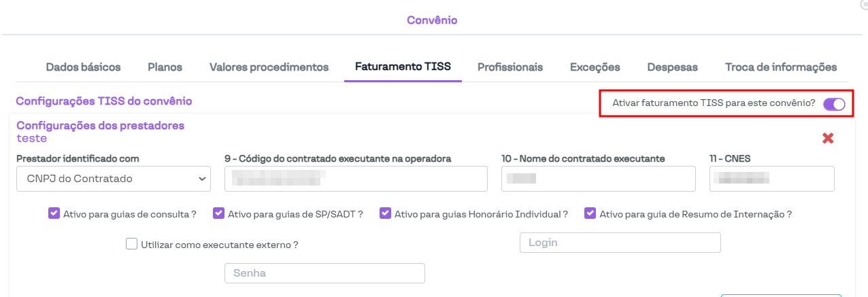Click the red X remove provider icon
The height and width of the screenshot is (297, 868).
pyautogui.click(x=828, y=139)
